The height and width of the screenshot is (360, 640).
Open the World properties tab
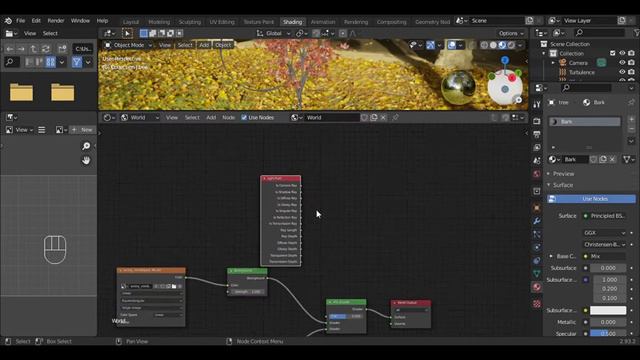pos(537,174)
